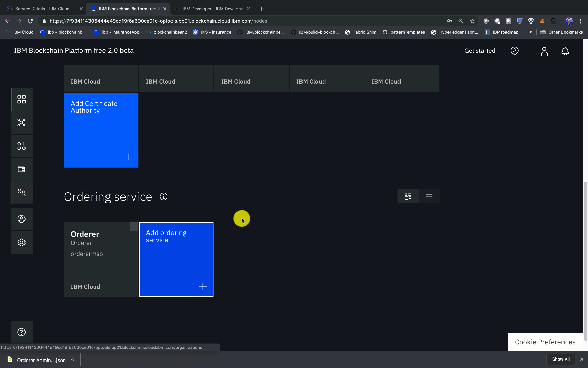Open the Chrome profile avatar icon
The image size is (588, 368).
click(x=569, y=21)
